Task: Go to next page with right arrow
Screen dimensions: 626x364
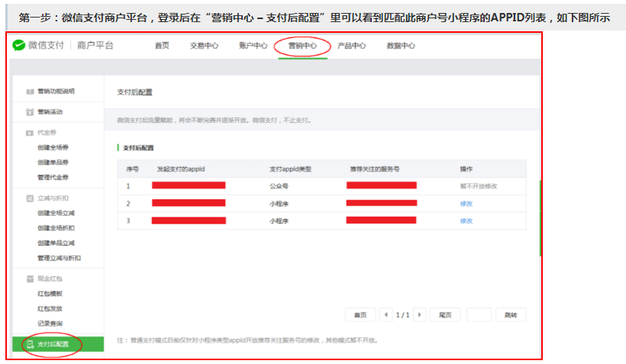Action: [420, 315]
